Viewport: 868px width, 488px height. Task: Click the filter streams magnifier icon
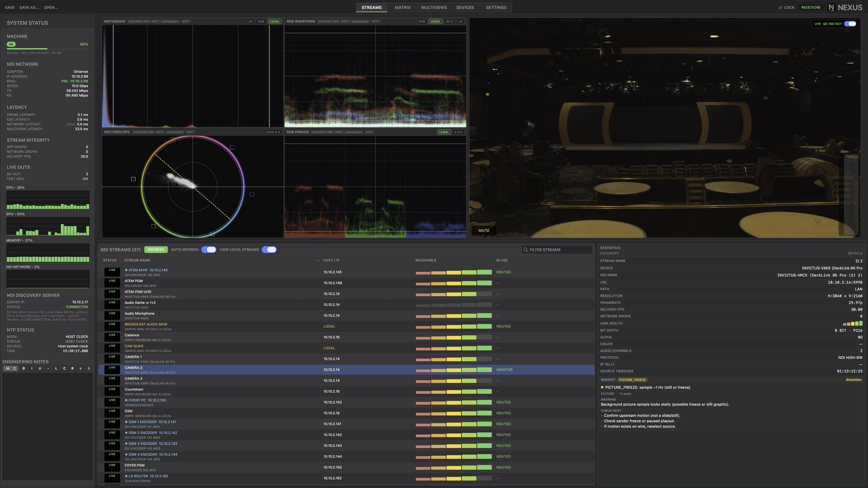point(526,250)
